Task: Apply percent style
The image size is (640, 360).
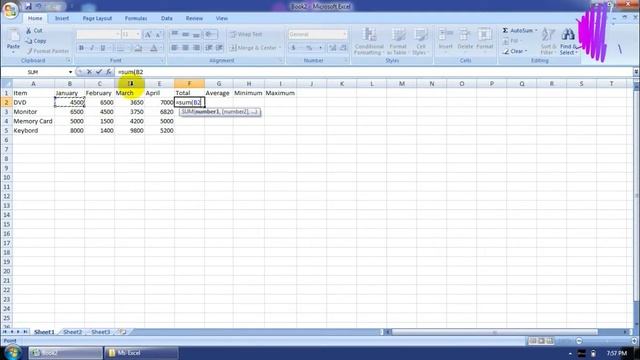Action: [x=309, y=48]
